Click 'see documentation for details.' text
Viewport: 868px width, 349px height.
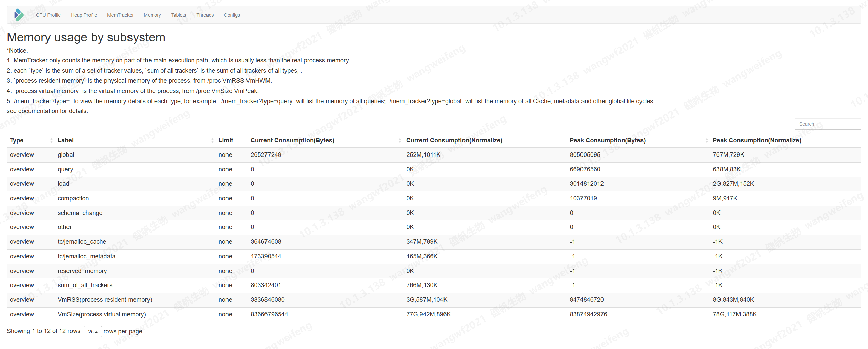pos(47,111)
